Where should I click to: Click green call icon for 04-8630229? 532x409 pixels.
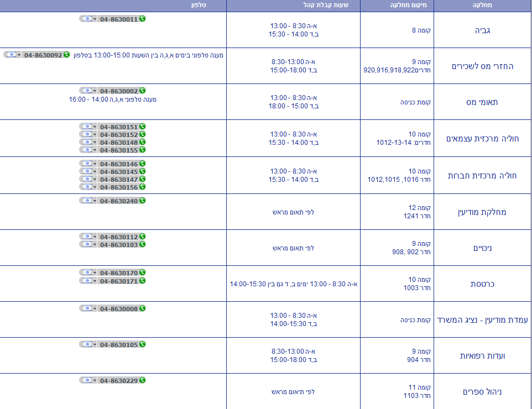click(x=143, y=380)
